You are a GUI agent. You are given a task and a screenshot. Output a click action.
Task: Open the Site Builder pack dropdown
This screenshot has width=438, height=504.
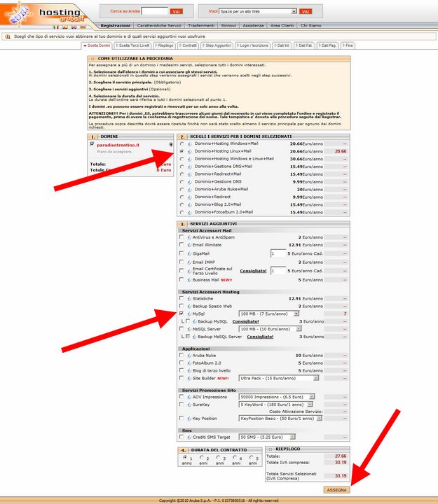[x=279, y=378]
